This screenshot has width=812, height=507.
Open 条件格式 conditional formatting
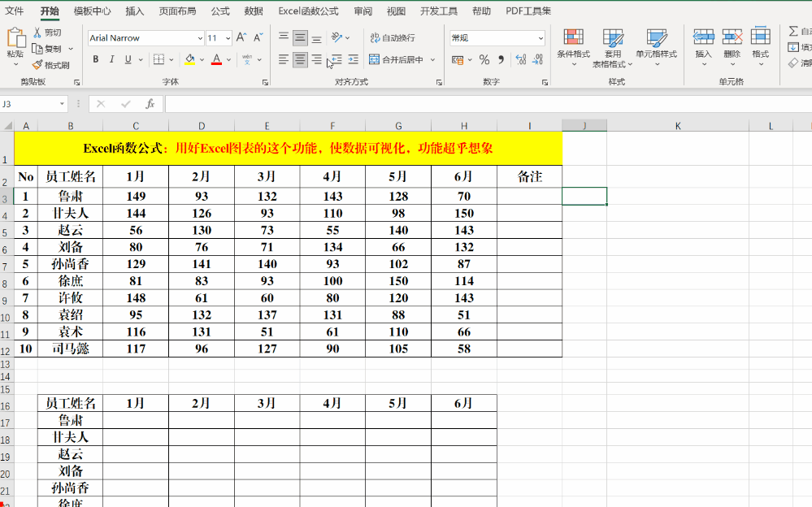click(x=573, y=46)
